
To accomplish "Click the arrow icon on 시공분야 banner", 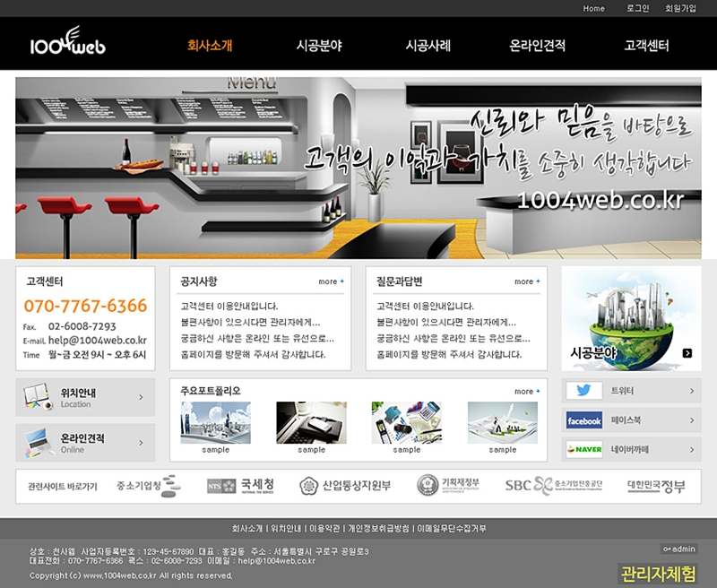I will 687,353.
